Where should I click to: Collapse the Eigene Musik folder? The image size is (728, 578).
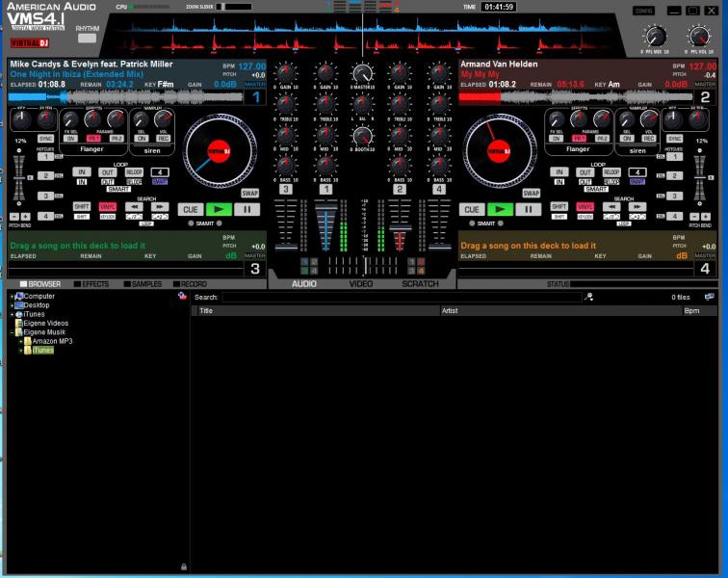(12, 332)
